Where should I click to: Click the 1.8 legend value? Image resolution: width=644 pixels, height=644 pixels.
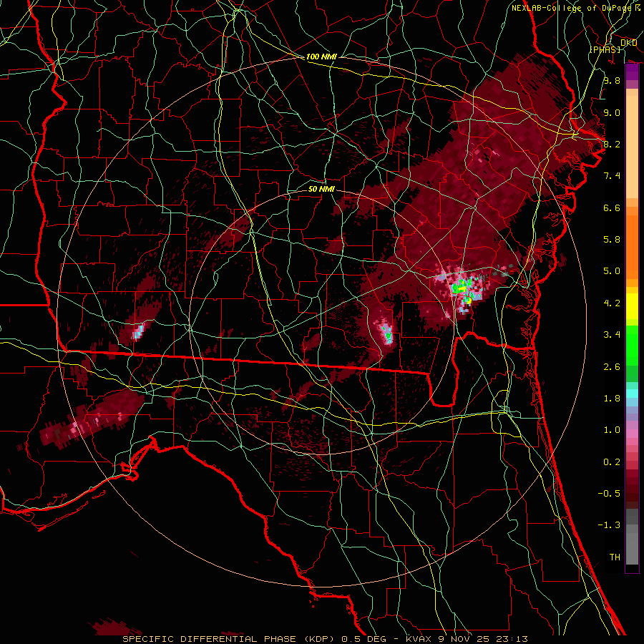[612, 399]
